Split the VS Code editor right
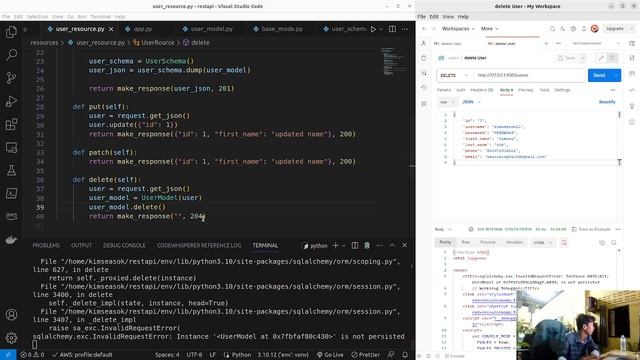The width and height of the screenshot is (640, 360). 392,29
